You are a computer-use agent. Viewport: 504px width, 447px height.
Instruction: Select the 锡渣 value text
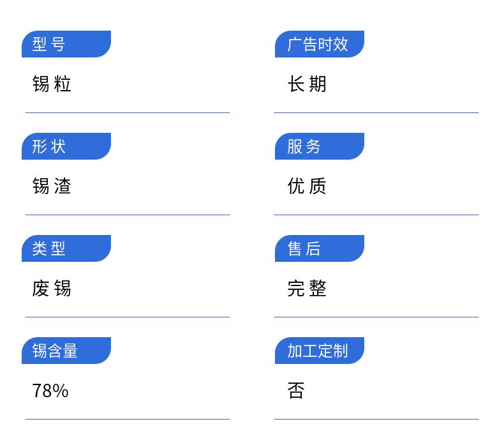click(52, 186)
